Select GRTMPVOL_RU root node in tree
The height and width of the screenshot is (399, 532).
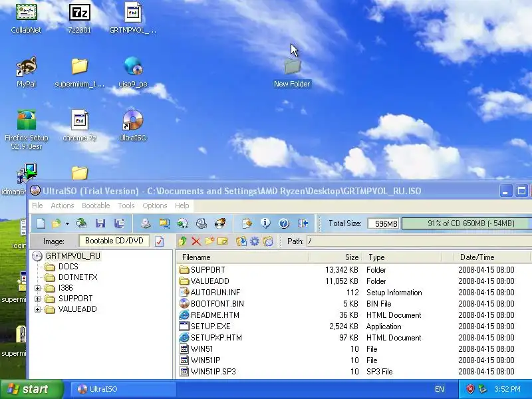(73, 256)
